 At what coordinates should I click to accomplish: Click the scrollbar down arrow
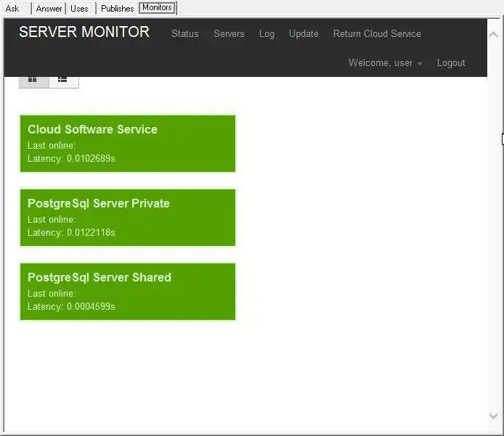[x=493, y=416]
